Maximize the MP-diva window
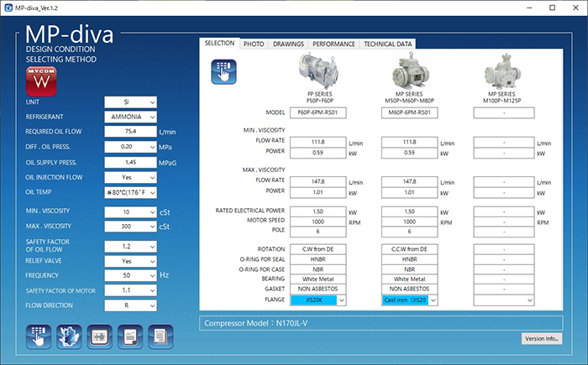Screen dimensions: 588x365 coord(552,8)
